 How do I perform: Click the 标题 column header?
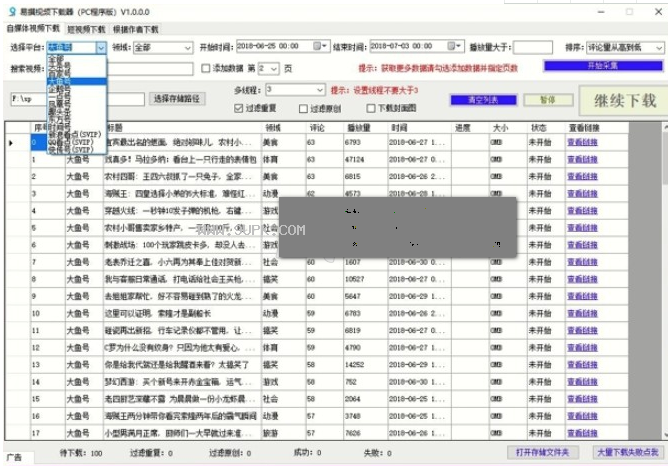[x=182, y=127]
